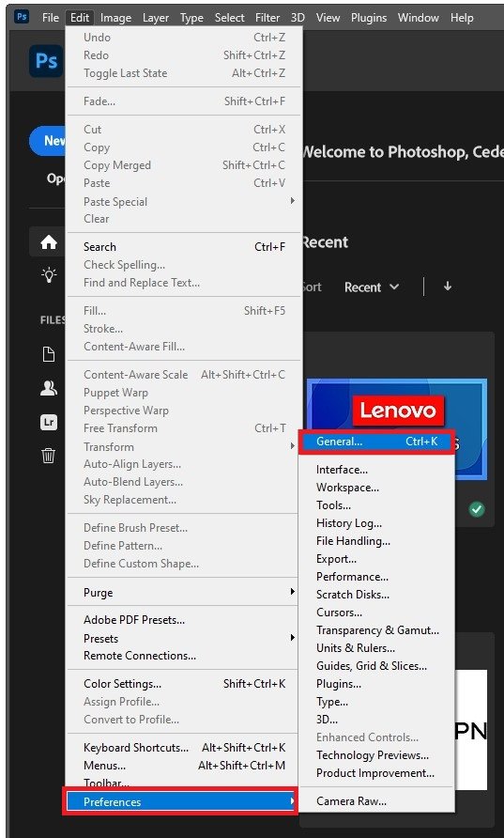This screenshot has height=838, width=504.
Task: Open Shared with you people icon
Action: pos(49,389)
